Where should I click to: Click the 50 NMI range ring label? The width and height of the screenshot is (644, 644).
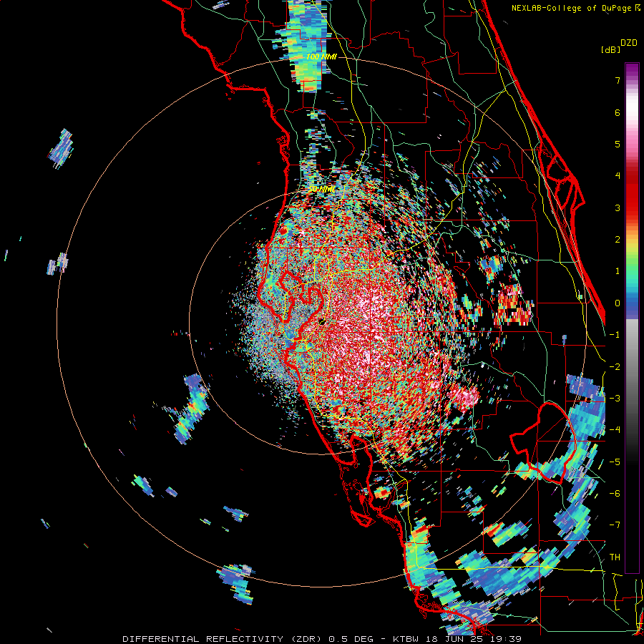pos(321,189)
